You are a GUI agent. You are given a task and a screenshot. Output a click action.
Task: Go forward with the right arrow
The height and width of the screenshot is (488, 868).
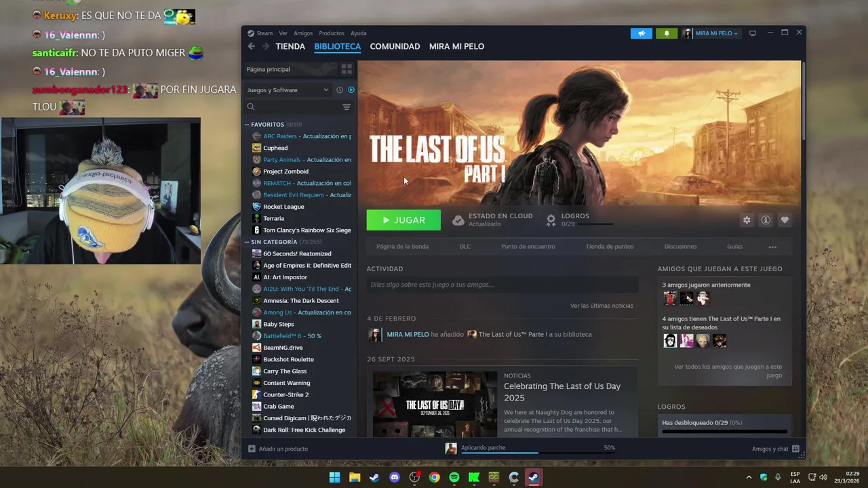(x=265, y=46)
